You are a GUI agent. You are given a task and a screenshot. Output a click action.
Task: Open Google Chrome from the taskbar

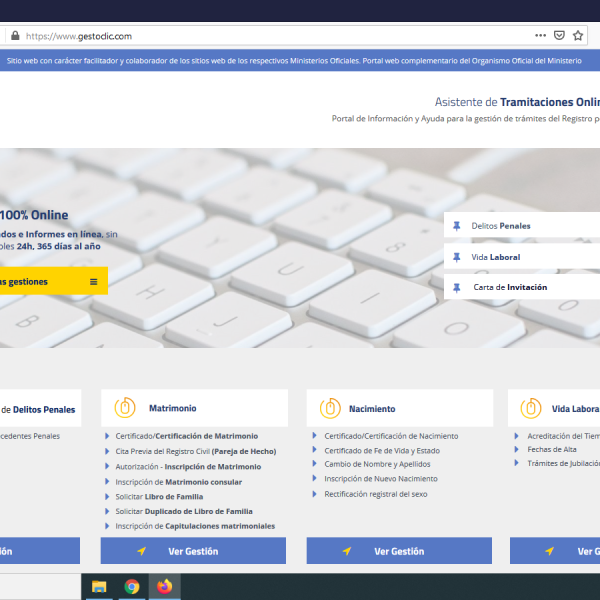point(132,586)
